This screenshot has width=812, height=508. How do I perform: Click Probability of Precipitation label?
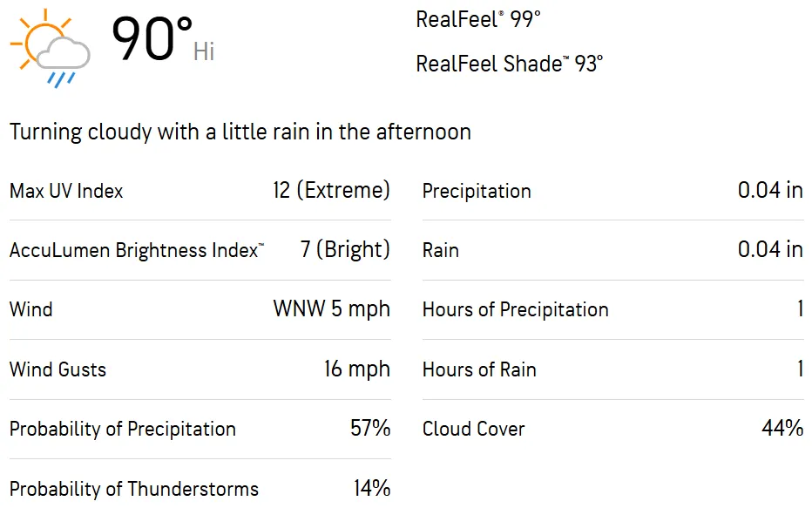tap(123, 429)
